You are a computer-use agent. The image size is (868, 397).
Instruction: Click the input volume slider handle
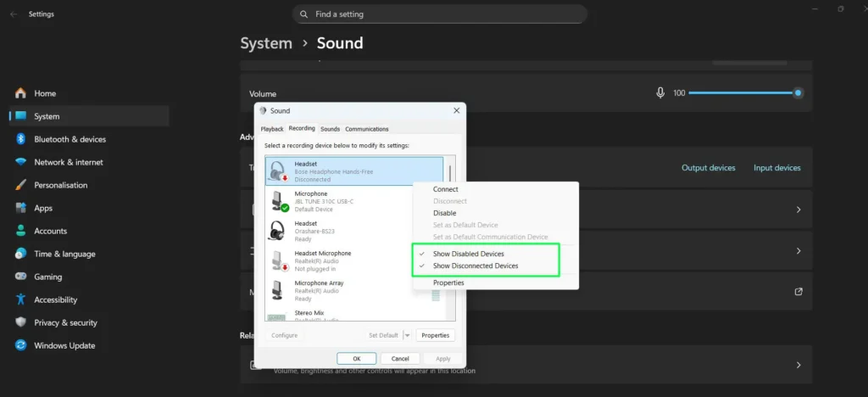click(x=798, y=93)
